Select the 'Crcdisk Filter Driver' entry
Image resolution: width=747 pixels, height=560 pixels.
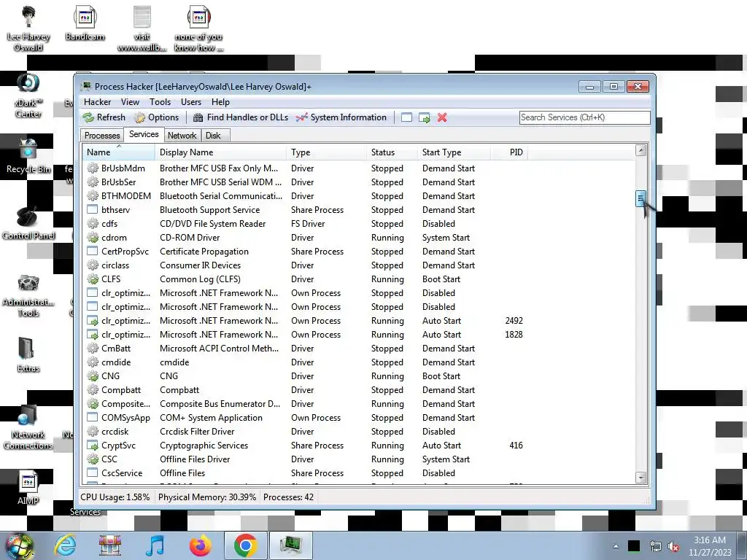pyautogui.click(x=197, y=432)
